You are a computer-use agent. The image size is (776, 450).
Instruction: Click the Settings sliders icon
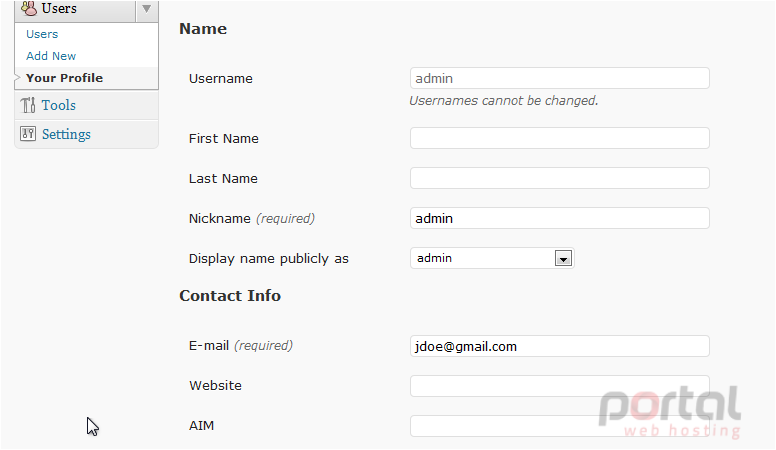(28, 134)
